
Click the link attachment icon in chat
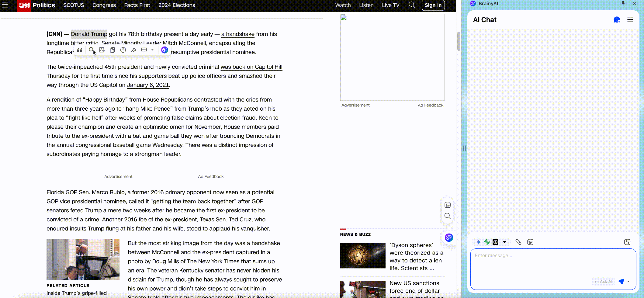pyautogui.click(x=518, y=242)
